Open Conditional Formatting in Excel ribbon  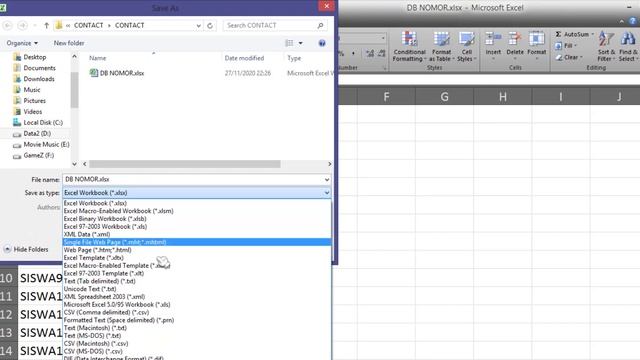click(x=409, y=47)
